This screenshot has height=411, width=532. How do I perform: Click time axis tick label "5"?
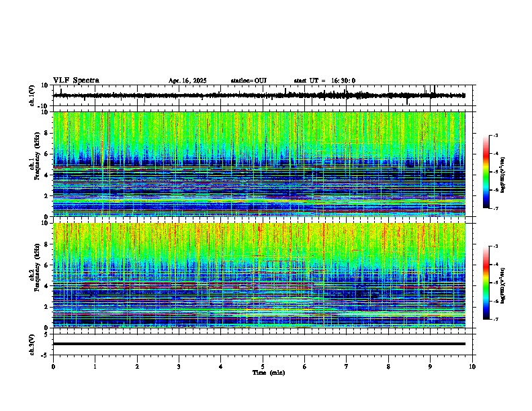click(x=263, y=367)
